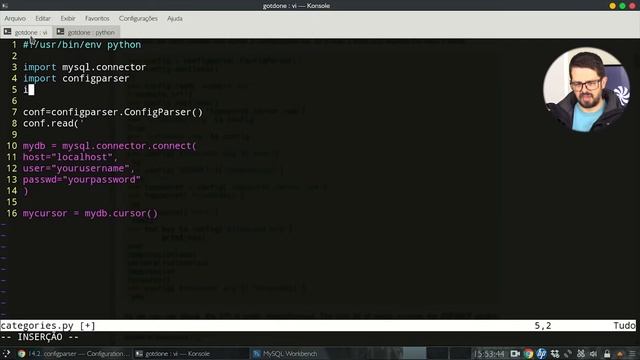Open the Exibir menu
Screen dimensions: 640x360
pos(68,18)
